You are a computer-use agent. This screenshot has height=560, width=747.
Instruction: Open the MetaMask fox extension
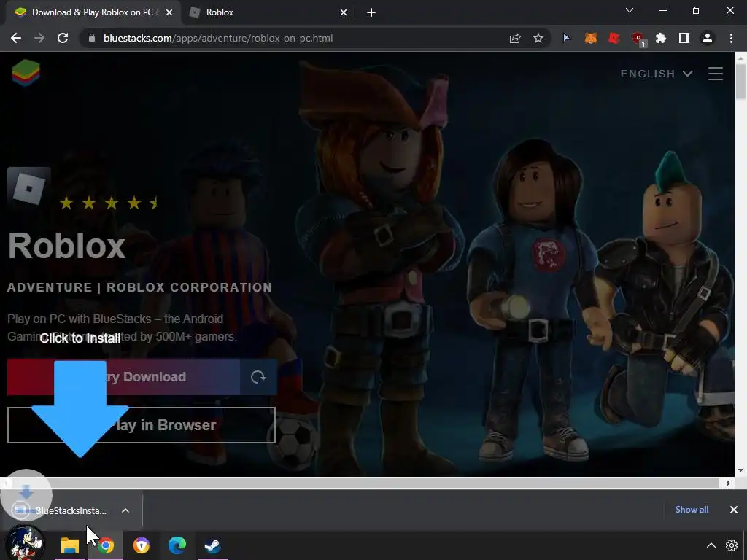[590, 38]
